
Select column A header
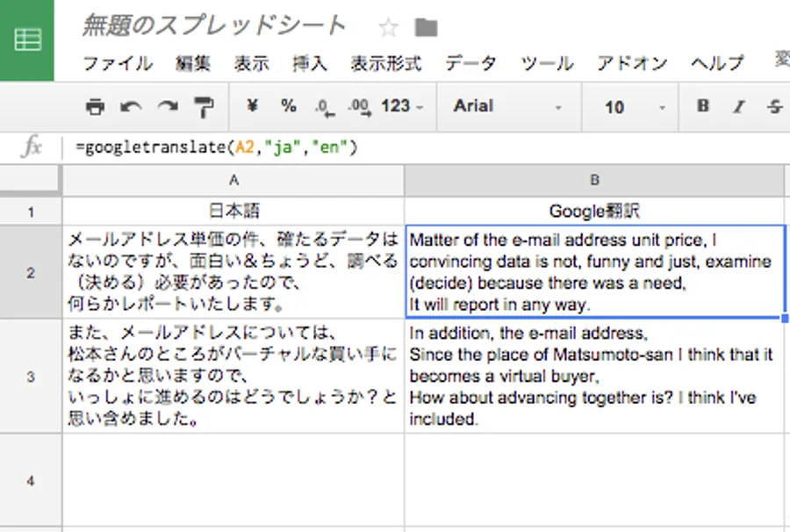point(233,180)
